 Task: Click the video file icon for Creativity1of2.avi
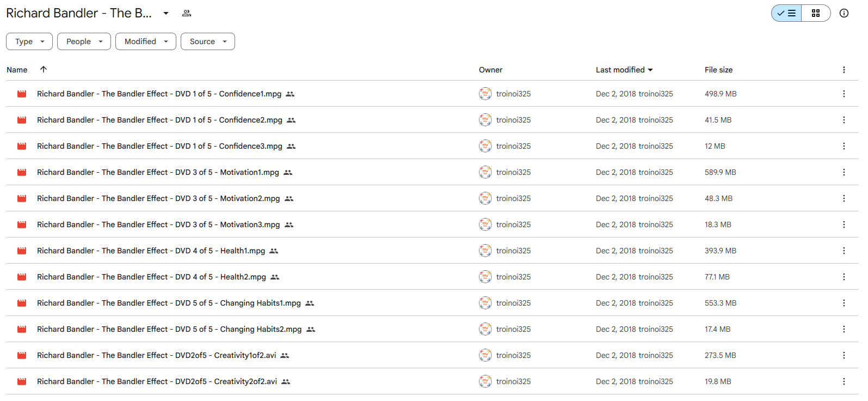22,355
